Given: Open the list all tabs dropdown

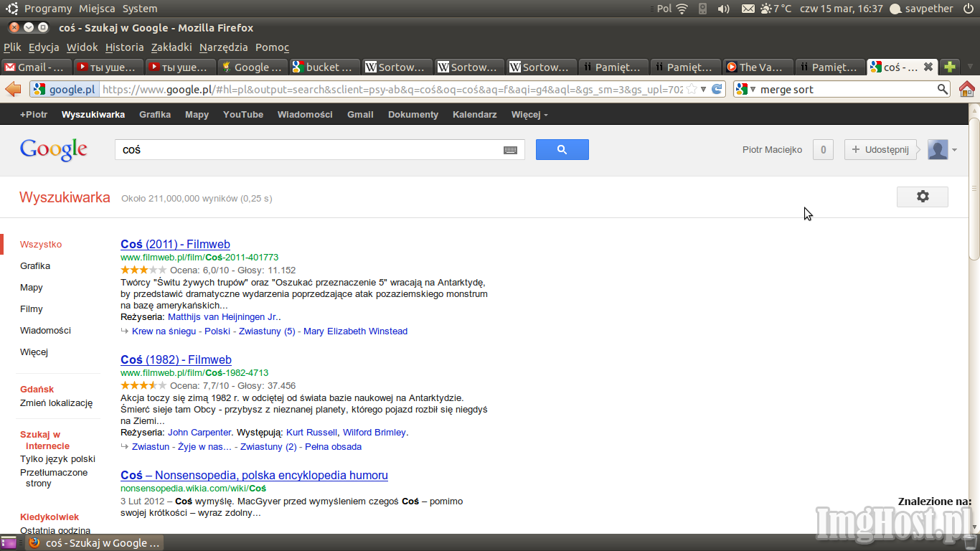Looking at the screenshot, I should 971,67.
